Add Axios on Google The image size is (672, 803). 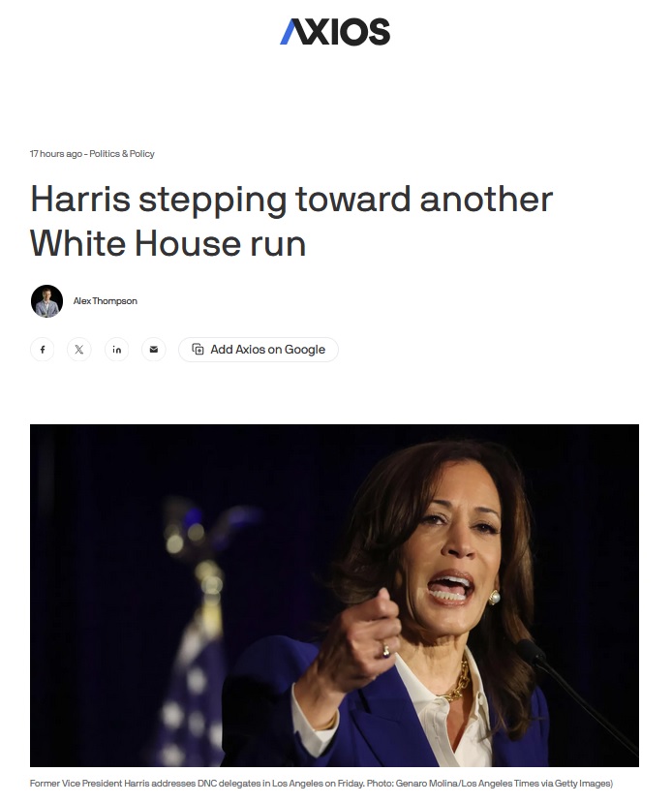(x=259, y=350)
